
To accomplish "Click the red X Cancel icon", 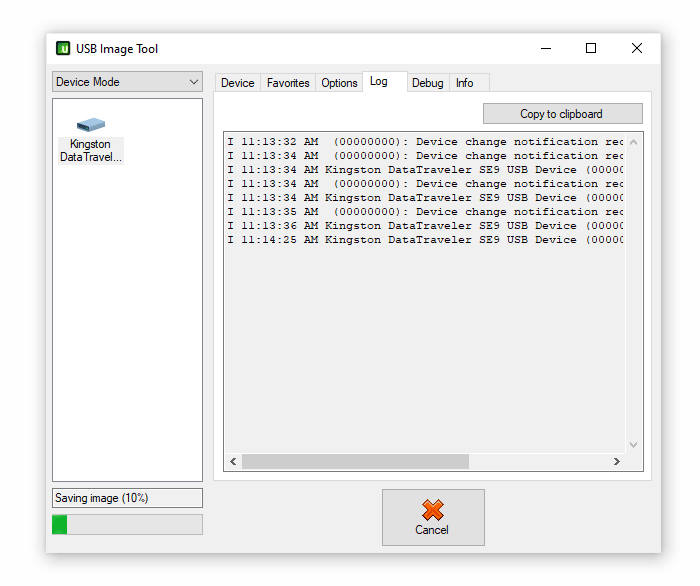I will pos(433,510).
